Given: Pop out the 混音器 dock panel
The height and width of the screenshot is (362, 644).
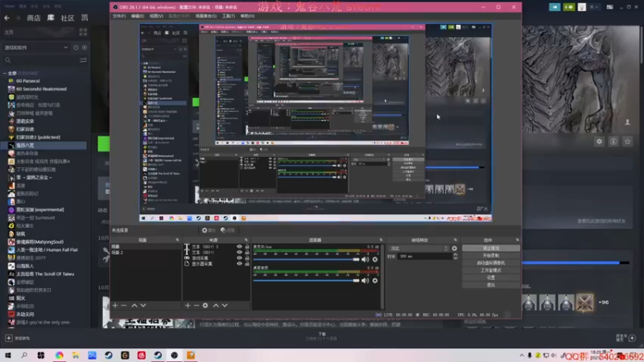Looking at the screenshot, I should 381,240.
